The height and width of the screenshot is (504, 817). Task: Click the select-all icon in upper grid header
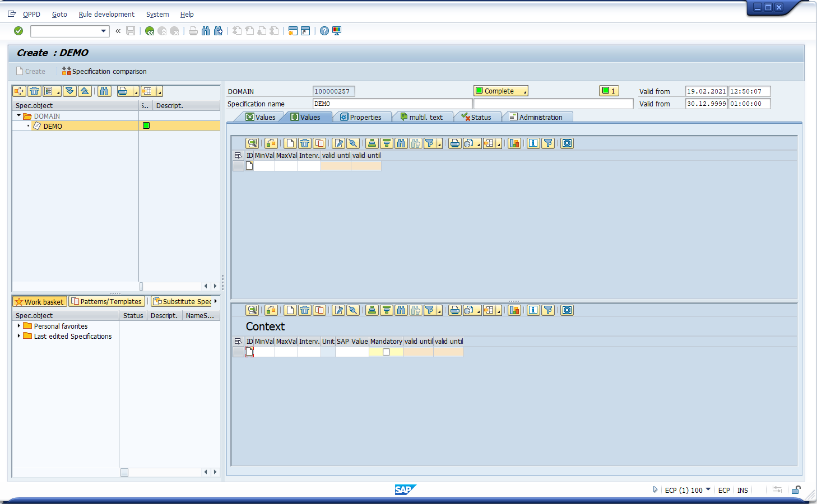[238, 156]
